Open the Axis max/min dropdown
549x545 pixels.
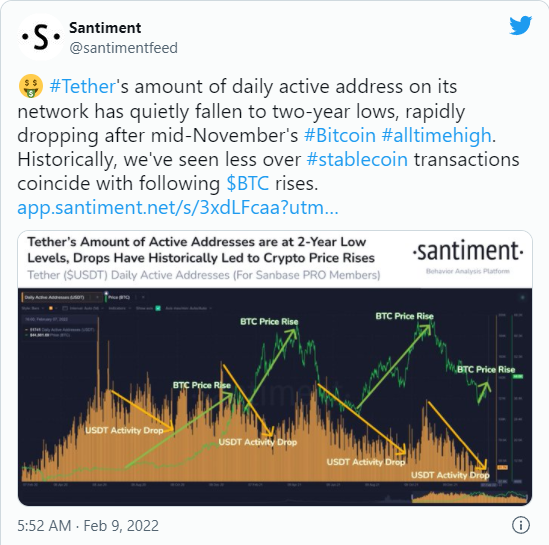pyautogui.click(x=188, y=308)
